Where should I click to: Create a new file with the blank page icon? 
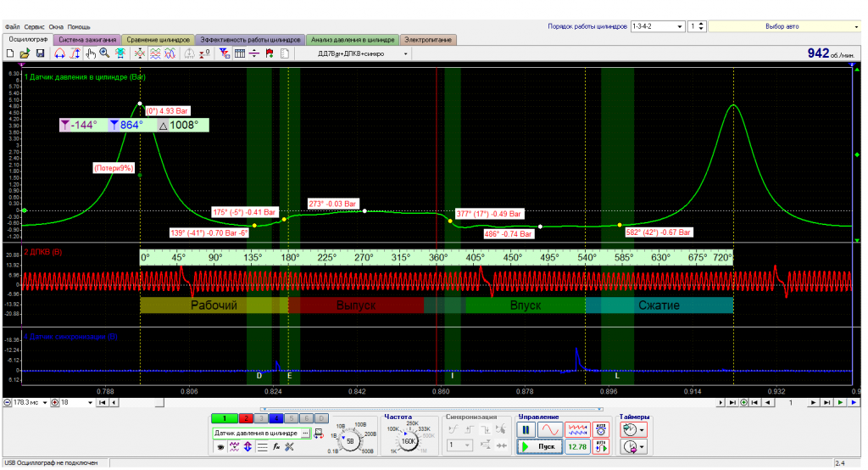point(10,53)
